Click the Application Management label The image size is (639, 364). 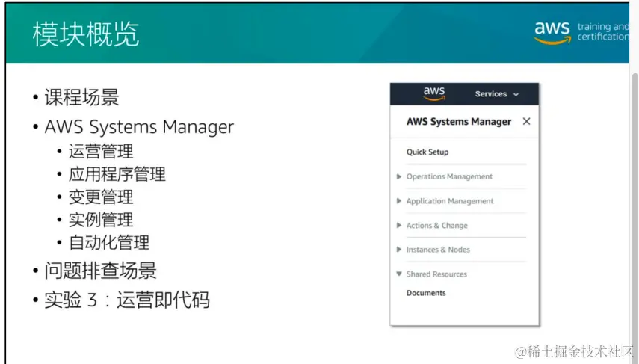450,201
